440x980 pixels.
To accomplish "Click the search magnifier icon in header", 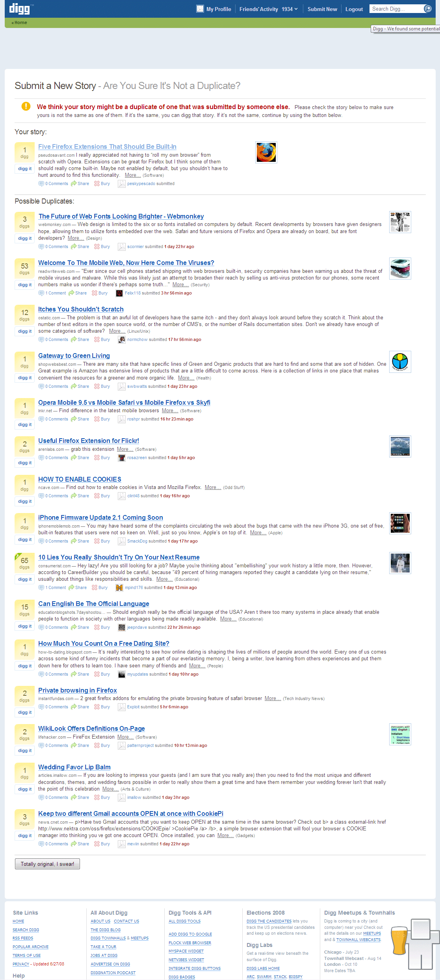I will [427, 9].
